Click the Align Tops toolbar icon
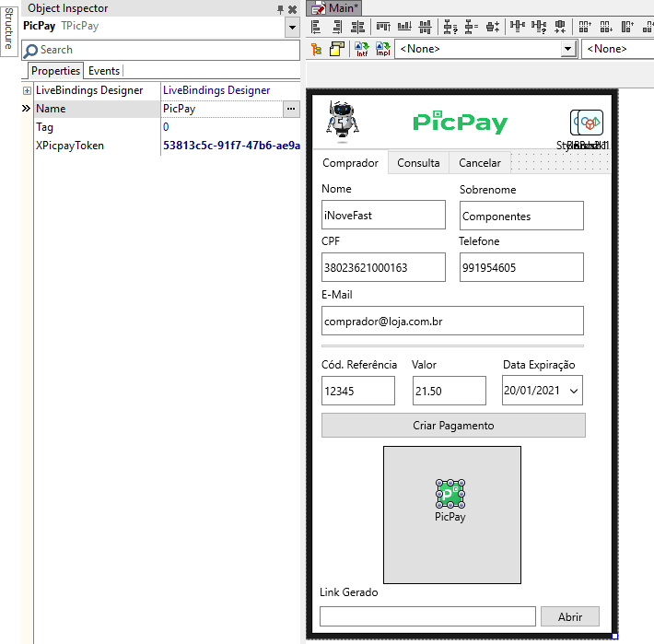The width and height of the screenshot is (654, 644). click(x=383, y=27)
